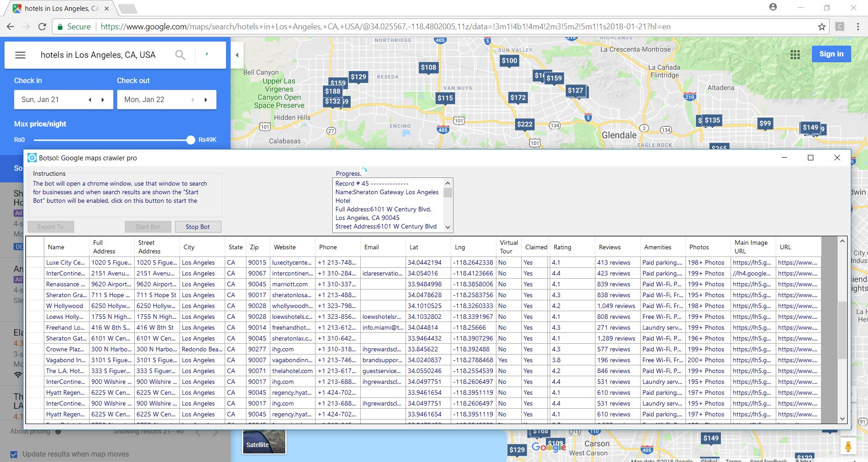Click the 1,049 reviews cell
The height and width of the screenshot is (462, 868).
click(x=618, y=306)
